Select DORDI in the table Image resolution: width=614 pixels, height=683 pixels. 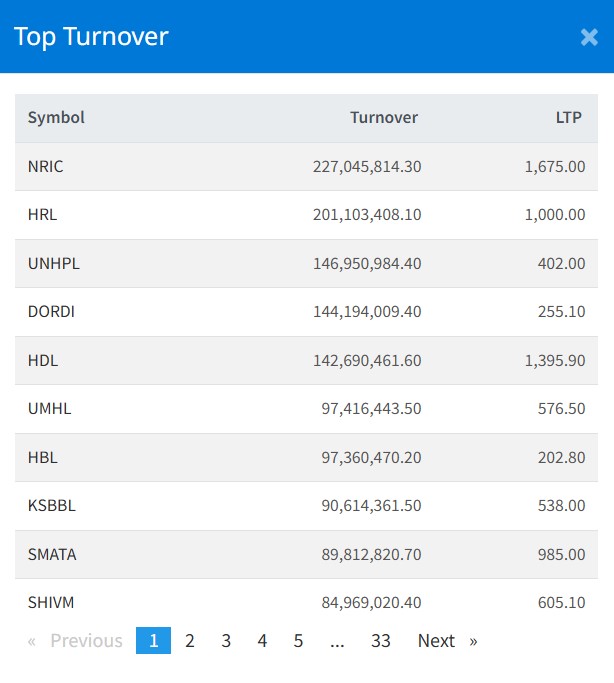(52, 312)
